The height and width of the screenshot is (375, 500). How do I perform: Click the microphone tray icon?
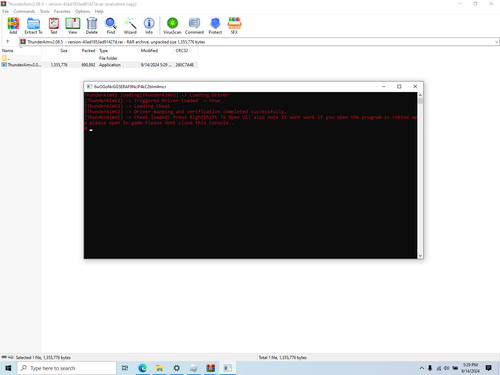click(x=430, y=368)
